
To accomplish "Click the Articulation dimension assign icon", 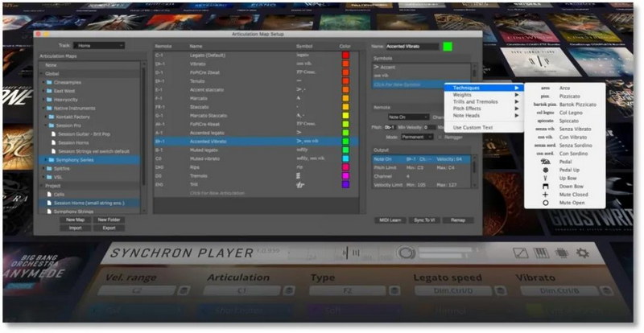I will 289,290.
